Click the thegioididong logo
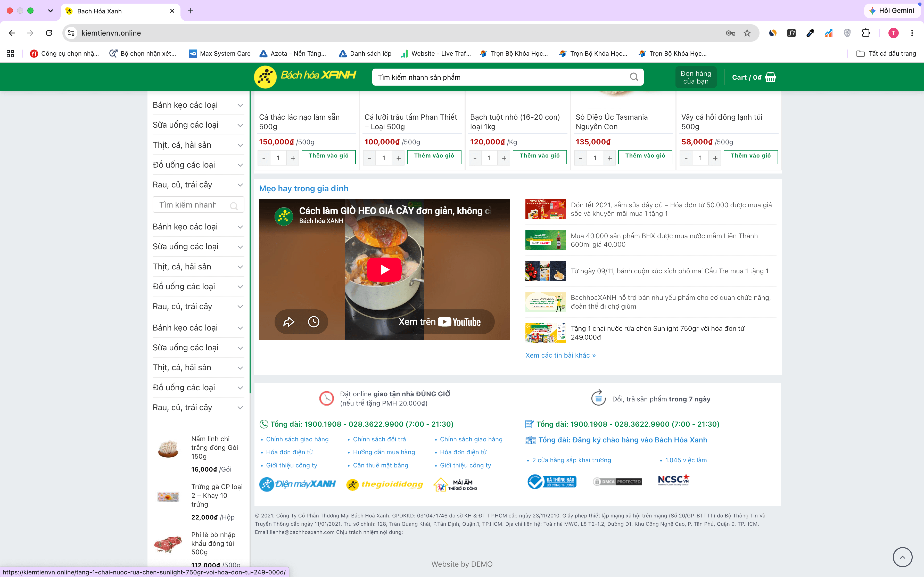Screen dimensions: 924x577 pos(385,484)
